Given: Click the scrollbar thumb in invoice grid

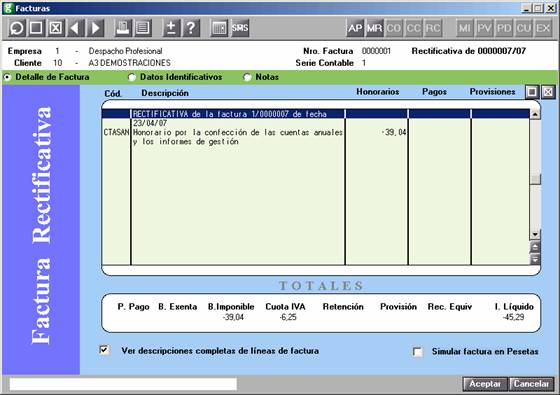Looking at the screenshot, I should [x=535, y=179].
